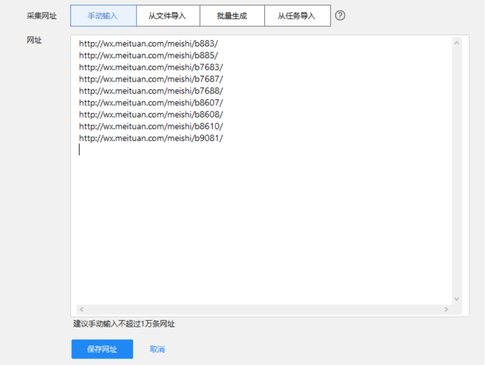Click the 取消 link
Image resolution: width=485 pixels, height=365 pixels.
tap(157, 349)
